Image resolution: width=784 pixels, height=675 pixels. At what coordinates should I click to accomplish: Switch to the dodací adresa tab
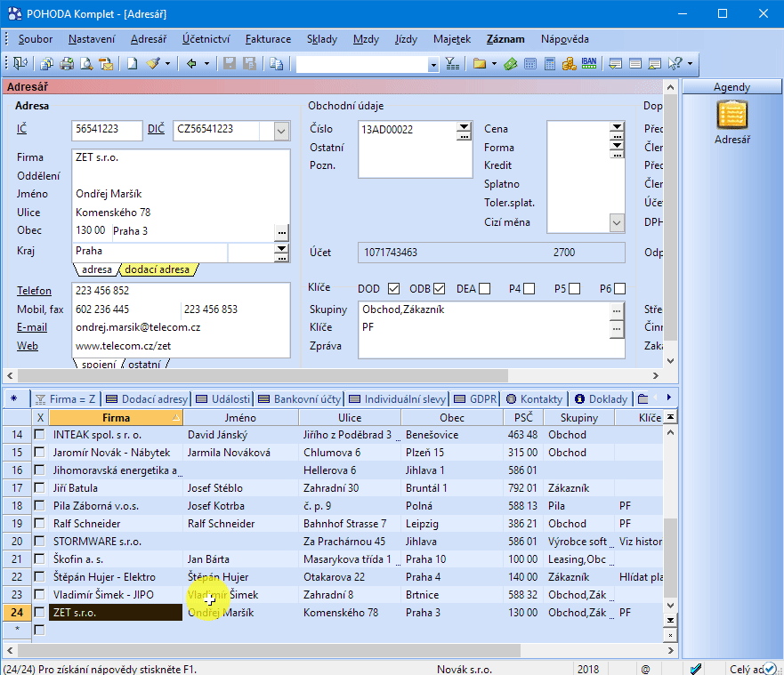pos(157,269)
